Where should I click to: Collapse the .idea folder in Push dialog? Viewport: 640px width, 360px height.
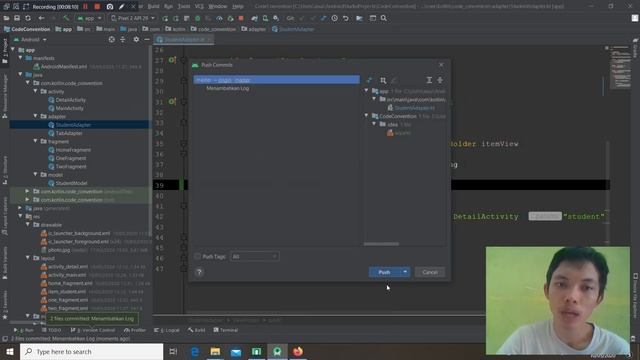(x=374, y=124)
